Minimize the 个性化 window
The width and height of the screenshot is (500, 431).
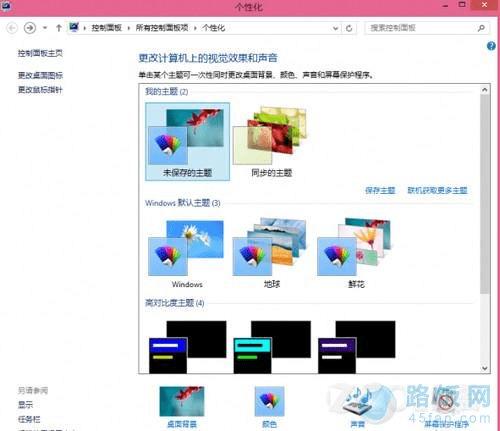(446, 5)
